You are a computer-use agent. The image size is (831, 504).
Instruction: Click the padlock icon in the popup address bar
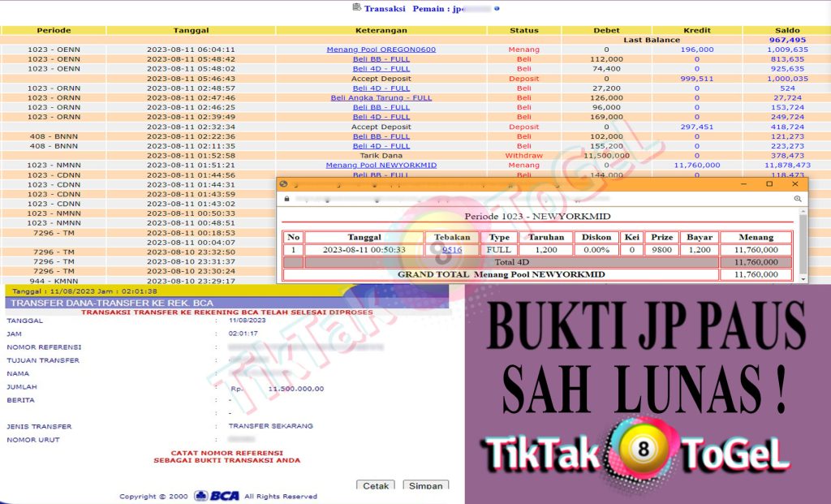286,199
